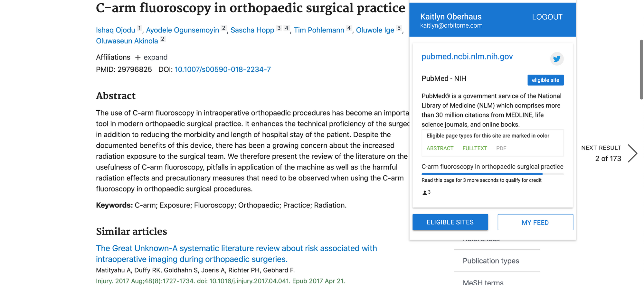Expand the Publication types section
This screenshot has height=285, width=644.
[x=491, y=261]
